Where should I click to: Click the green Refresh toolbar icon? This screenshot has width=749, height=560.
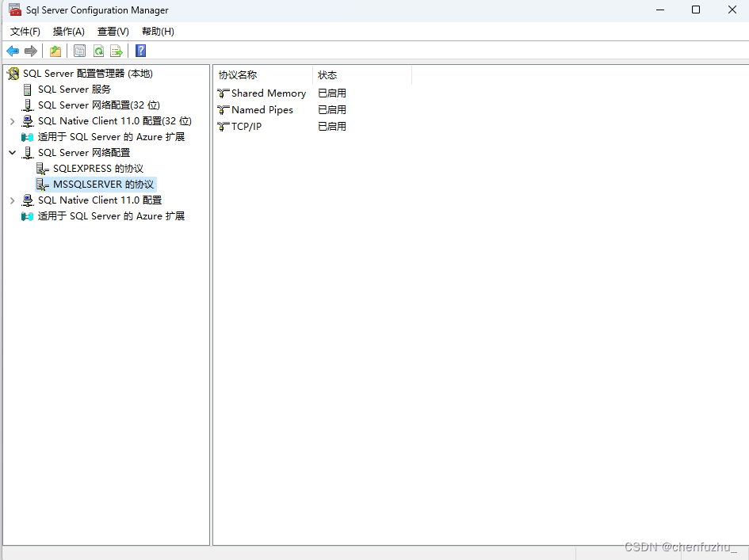coord(98,51)
